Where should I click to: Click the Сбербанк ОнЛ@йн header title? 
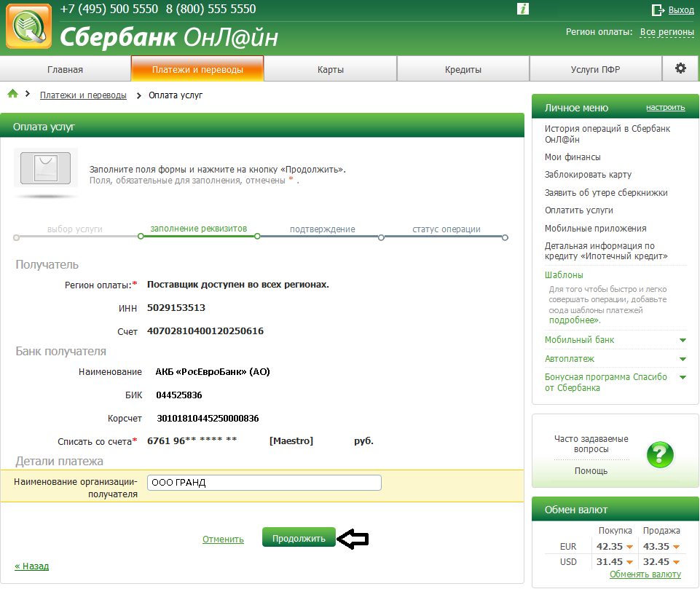[x=169, y=36]
